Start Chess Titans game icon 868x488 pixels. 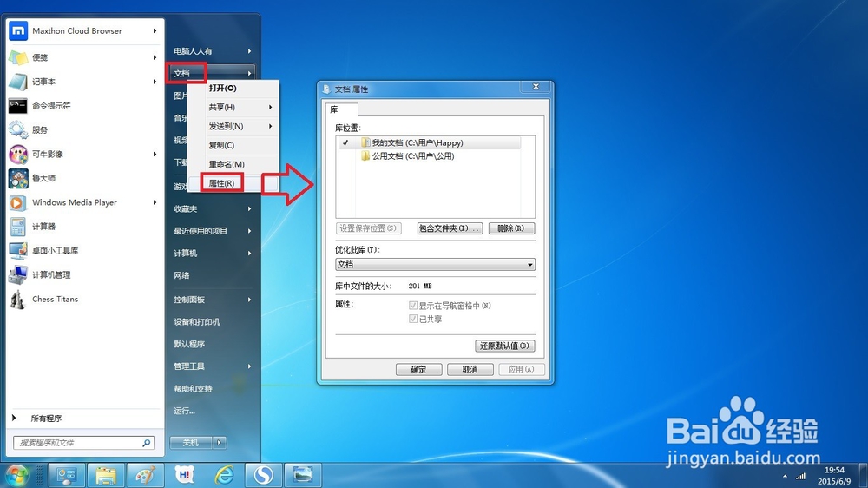pyautogui.click(x=18, y=299)
